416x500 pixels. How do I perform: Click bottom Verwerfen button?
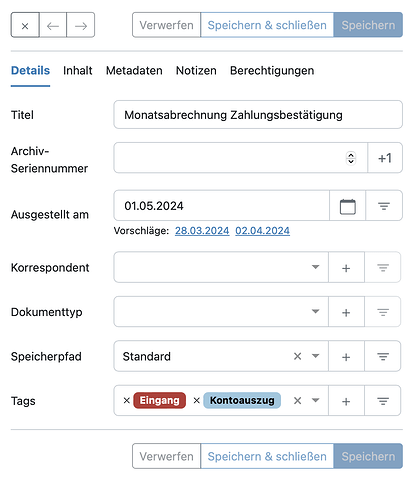pyautogui.click(x=166, y=456)
